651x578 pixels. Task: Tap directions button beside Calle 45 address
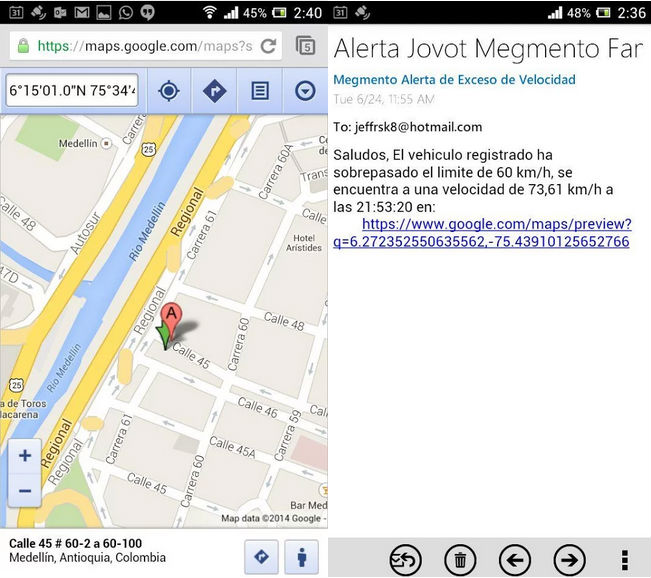click(261, 556)
